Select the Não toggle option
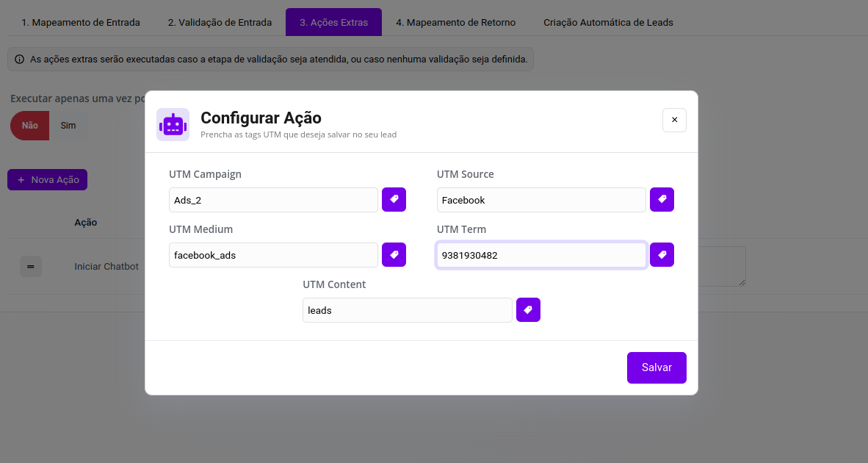The height and width of the screenshot is (463, 868). (30, 126)
